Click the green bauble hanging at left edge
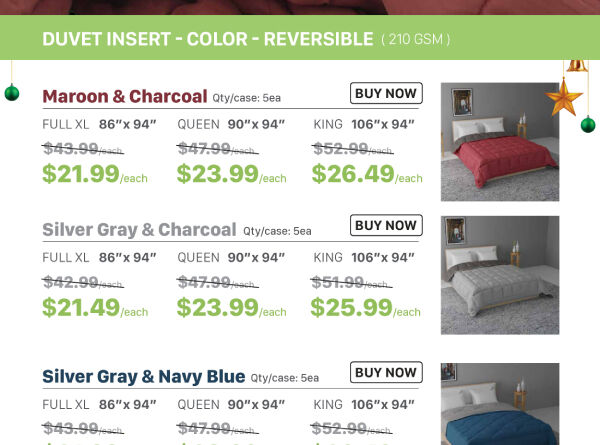The height and width of the screenshot is (445, 600). (x=12, y=93)
